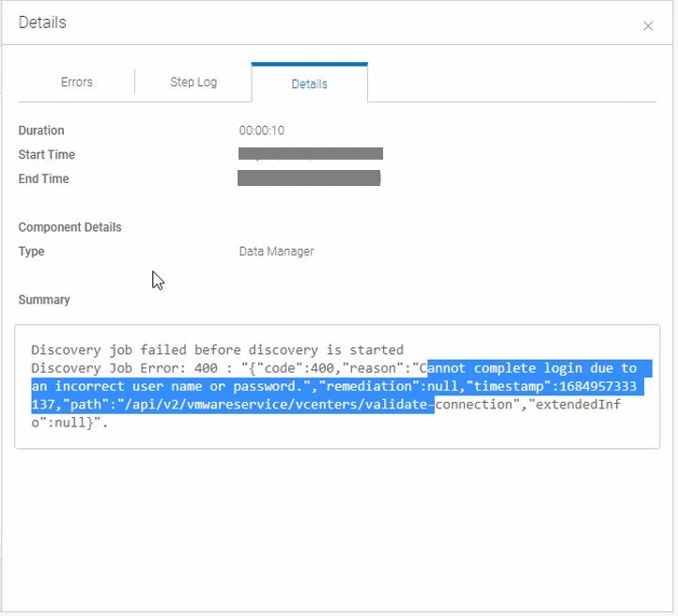Image resolution: width=678 pixels, height=616 pixels.
Task: Click the Duration label
Action: click(41, 131)
